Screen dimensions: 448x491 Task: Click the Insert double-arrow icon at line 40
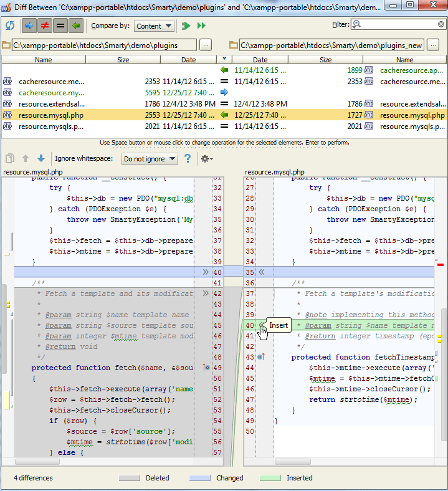pos(262,325)
